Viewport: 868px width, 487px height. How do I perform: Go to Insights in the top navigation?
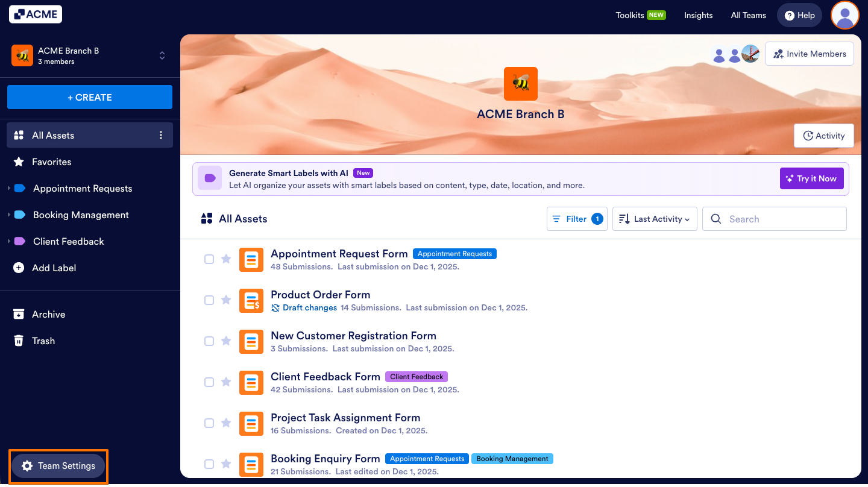coord(699,15)
